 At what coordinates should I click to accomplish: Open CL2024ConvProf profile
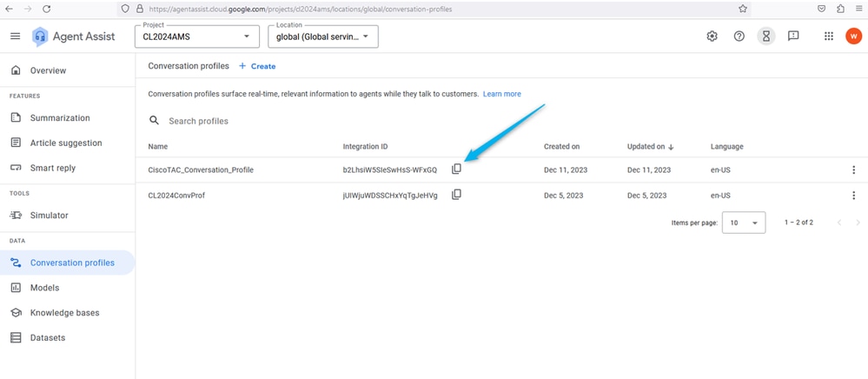tap(176, 196)
